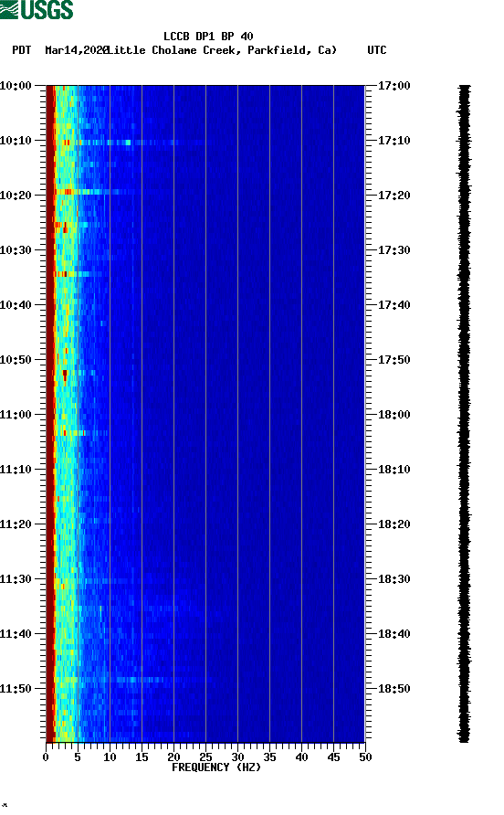Screen dimensions: 504x815
Task: Click the 10:40 PDT time label
Action: [16, 305]
